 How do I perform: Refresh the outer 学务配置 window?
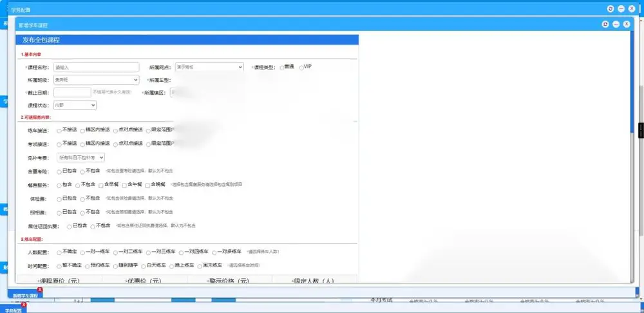tap(611, 8)
